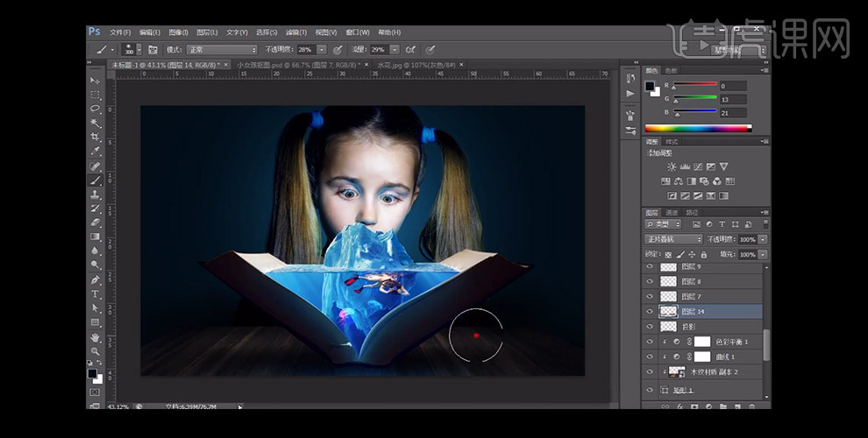Add a Brightness/Contrast adjustment
868x438 pixels.
coord(672,166)
